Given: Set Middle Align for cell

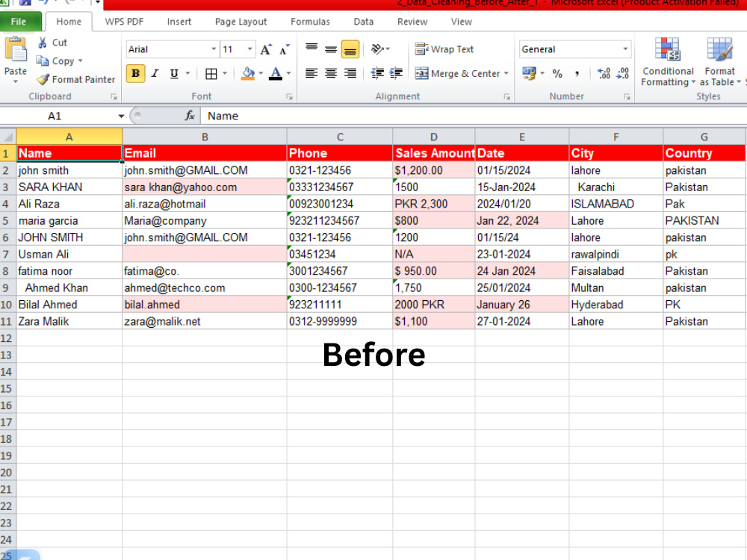Looking at the screenshot, I should (331, 49).
